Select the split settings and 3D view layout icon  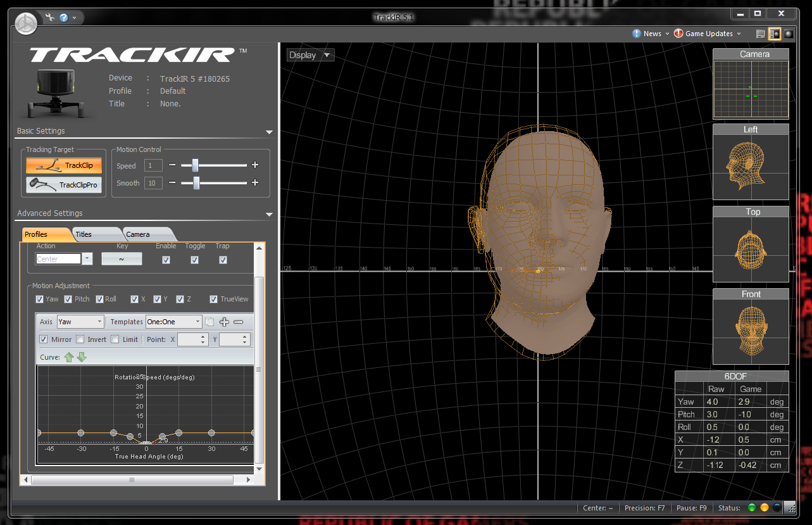point(775,34)
